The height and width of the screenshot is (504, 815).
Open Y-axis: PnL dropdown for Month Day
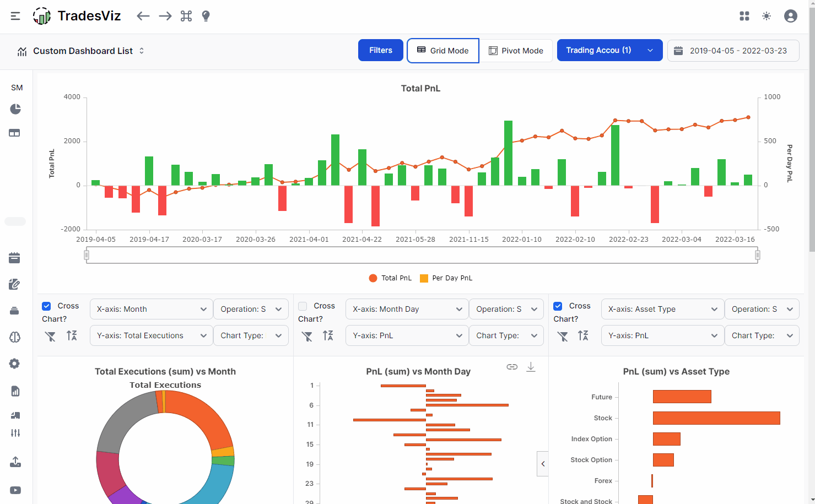pos(407,335)
